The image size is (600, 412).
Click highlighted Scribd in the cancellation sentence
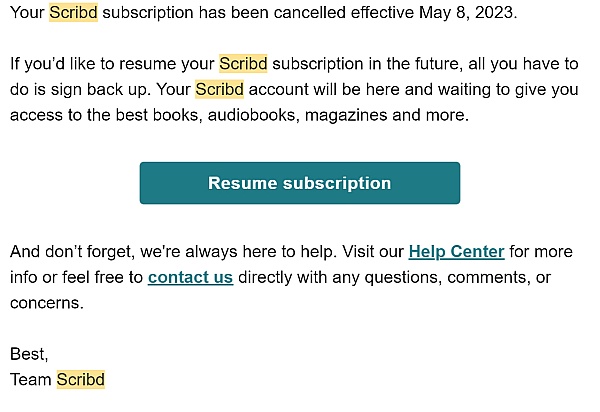(73, 15)
